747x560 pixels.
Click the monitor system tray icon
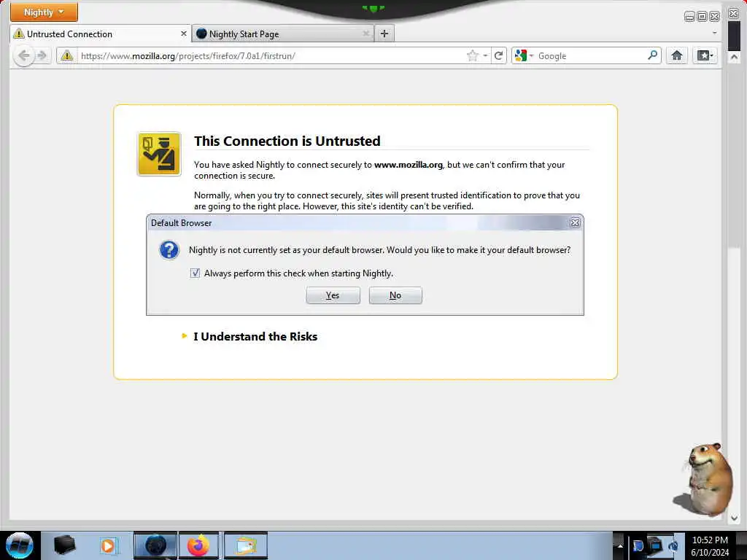coord(656,544)
